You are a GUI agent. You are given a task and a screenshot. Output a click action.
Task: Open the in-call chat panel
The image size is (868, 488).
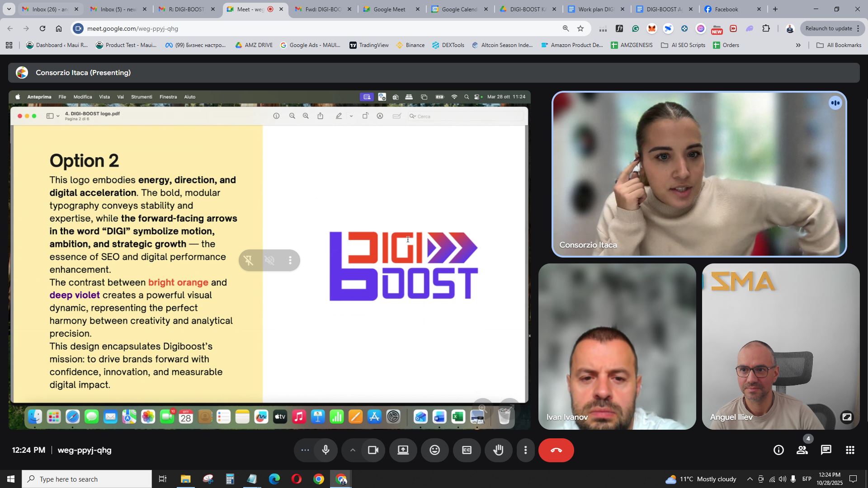826,450
